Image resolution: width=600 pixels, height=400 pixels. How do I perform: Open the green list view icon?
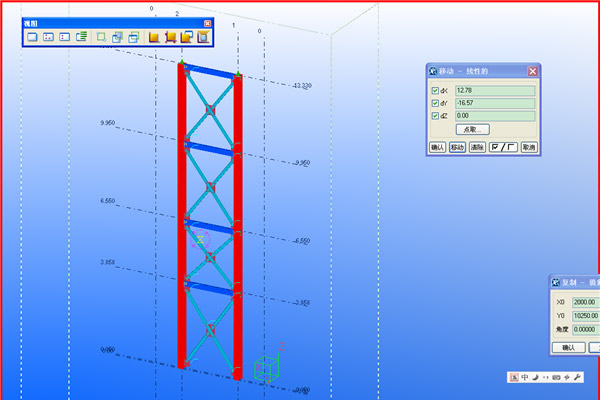click(x=81, y=37)
